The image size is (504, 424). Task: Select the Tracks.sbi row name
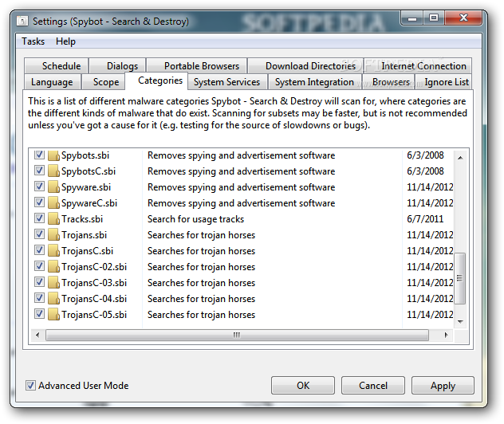(x=82, y=219)
